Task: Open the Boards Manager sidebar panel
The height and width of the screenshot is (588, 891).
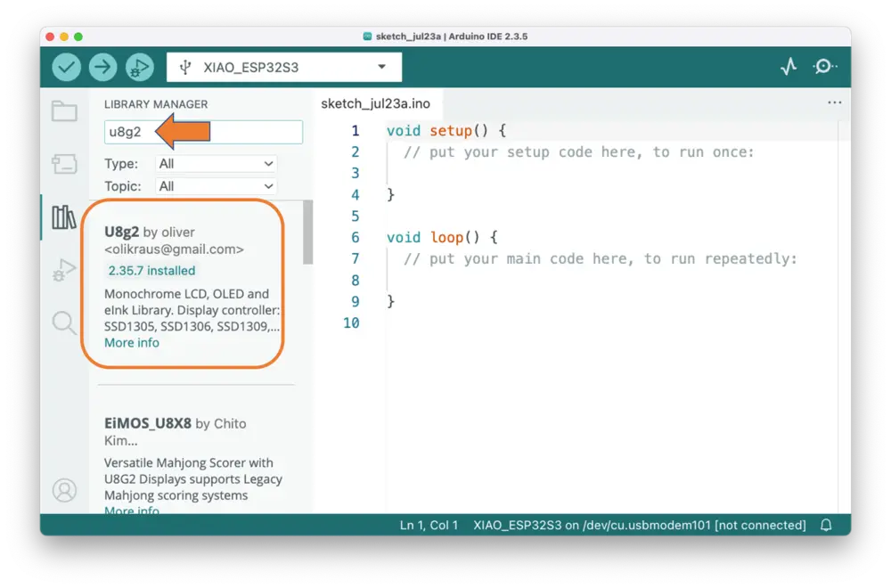Action: (64, 164)
